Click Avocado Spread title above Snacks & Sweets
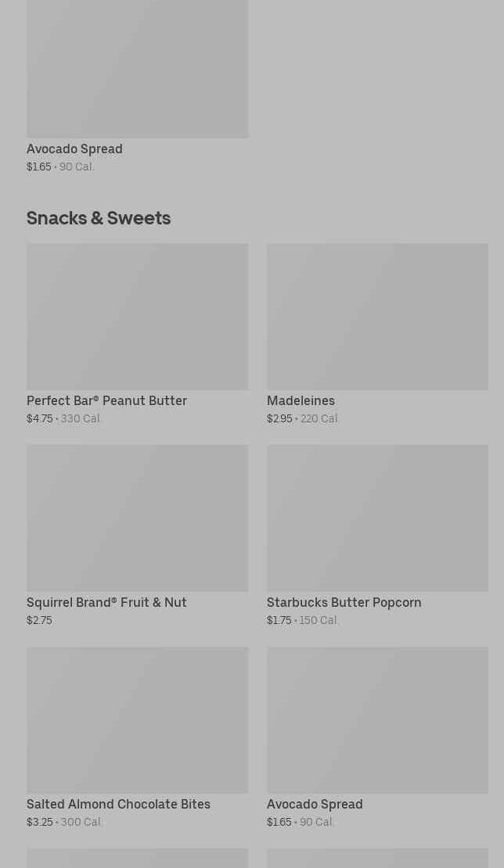The image size is (504, 868). pyautogui.click(x=75, y=149)
